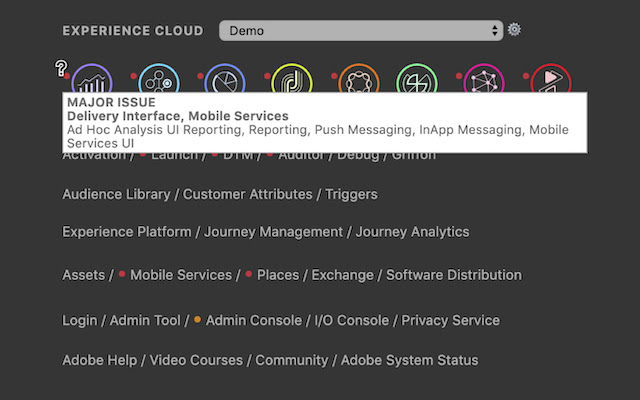The width and height of the screenshot is (640, 400).
Task: Open the Adobe Help link
Action: pyautogui.click(x=100, y=360)
